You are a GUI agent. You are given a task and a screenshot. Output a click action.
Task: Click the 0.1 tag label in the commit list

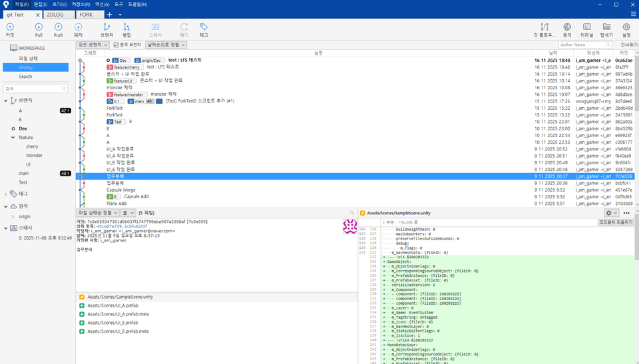click(x=115, y=101)
